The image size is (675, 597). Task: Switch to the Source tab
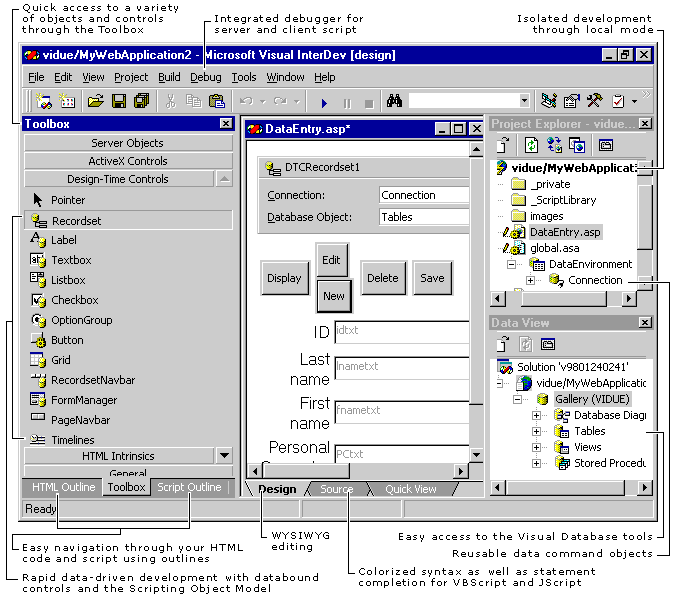click(x=337, y=489)
